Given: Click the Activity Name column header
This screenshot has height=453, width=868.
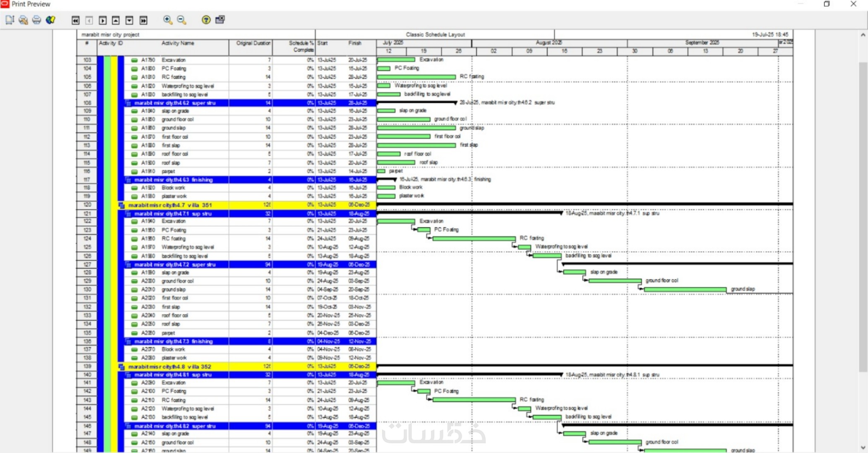Looking at the screenshot, I should coord(178,43).
